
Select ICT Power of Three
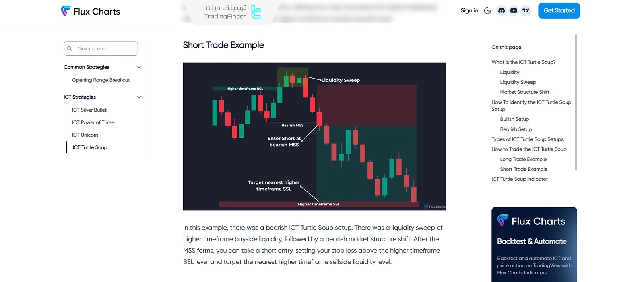93,122
